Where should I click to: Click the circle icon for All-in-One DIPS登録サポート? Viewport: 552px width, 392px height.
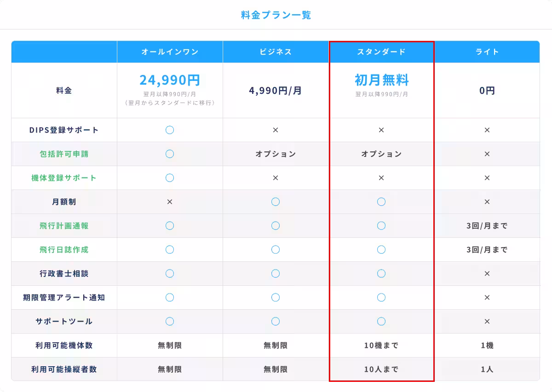pyautogui.click(x=170, y=130)
